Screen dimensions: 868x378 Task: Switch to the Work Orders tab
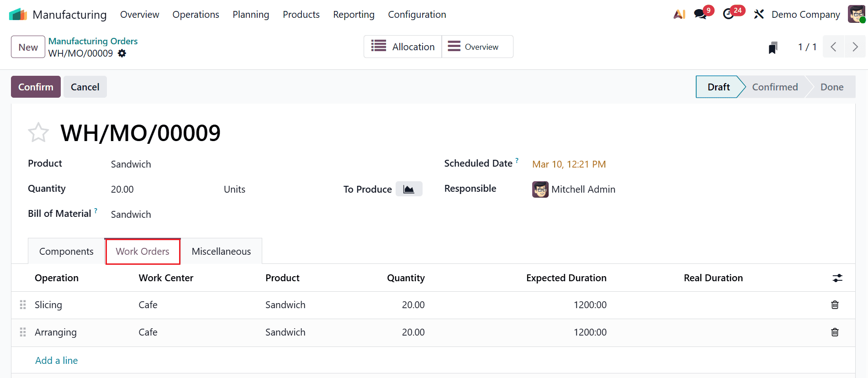point(143,252)
